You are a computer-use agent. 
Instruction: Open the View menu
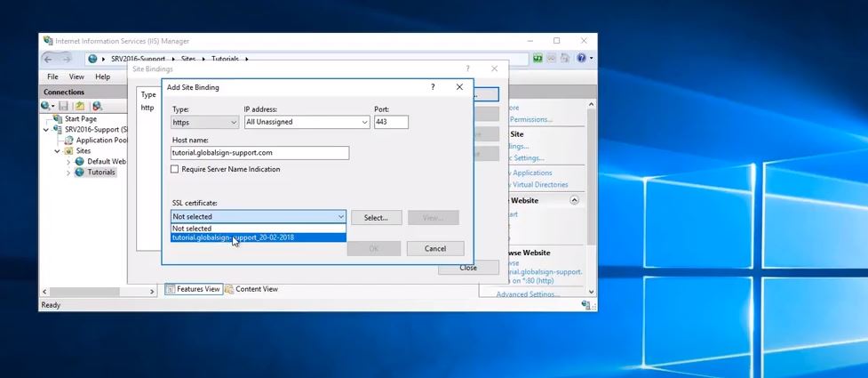coord(76,77)
